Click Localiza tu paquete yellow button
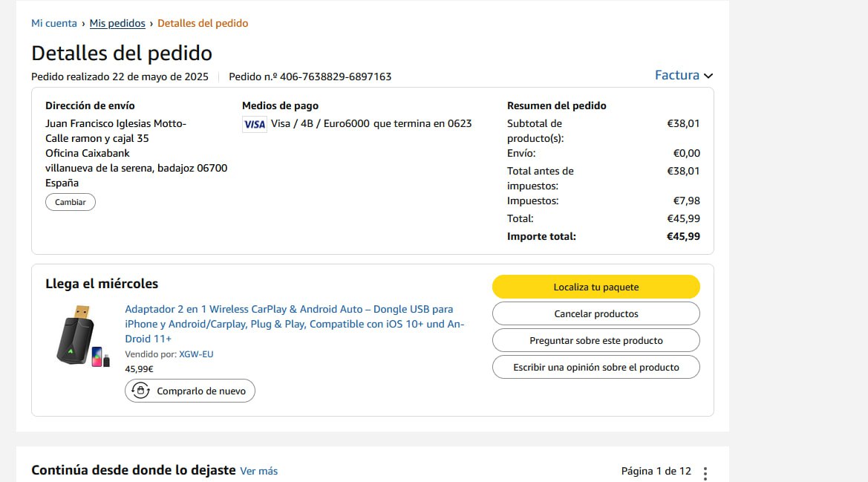Viewport: 868px width, 482px height. click(x=595, y=287)
